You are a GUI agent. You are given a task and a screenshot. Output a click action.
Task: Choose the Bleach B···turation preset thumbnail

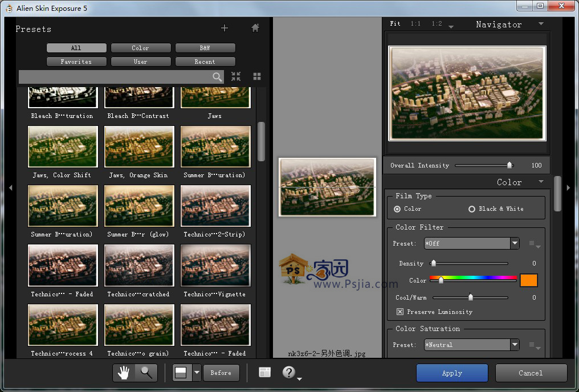point(63,98)
